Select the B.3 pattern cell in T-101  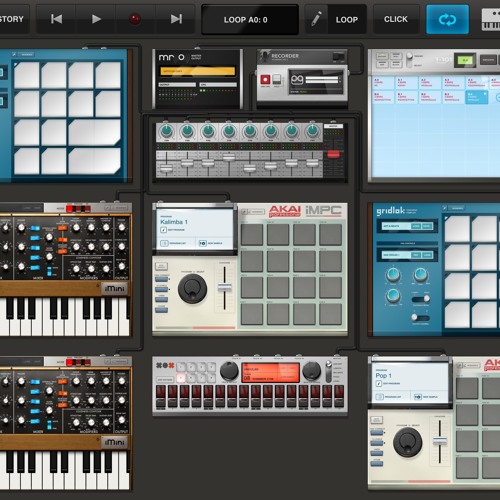453,97
